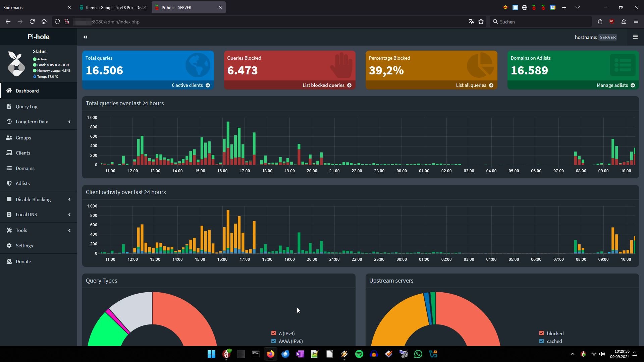Open Firefox extensions puzzle icon
Viewport: 644px width, 362px height.
pos(600,22)
